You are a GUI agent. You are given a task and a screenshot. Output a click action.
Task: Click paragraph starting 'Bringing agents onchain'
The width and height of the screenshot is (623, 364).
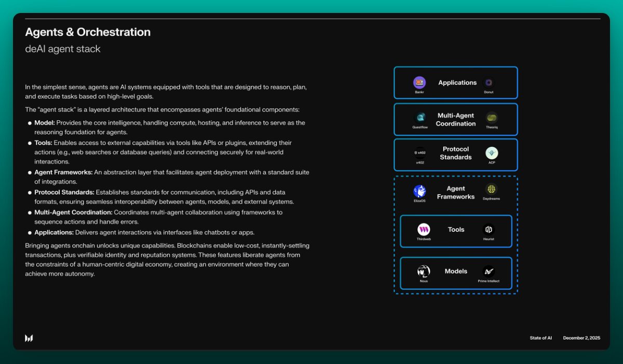click(167, 259)
